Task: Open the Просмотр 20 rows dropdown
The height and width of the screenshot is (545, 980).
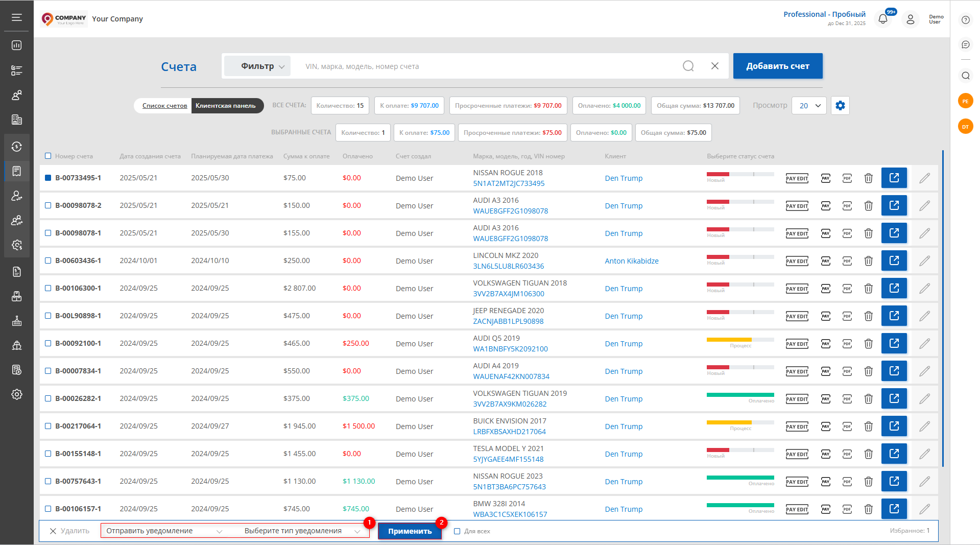Action: click(809, 106)
